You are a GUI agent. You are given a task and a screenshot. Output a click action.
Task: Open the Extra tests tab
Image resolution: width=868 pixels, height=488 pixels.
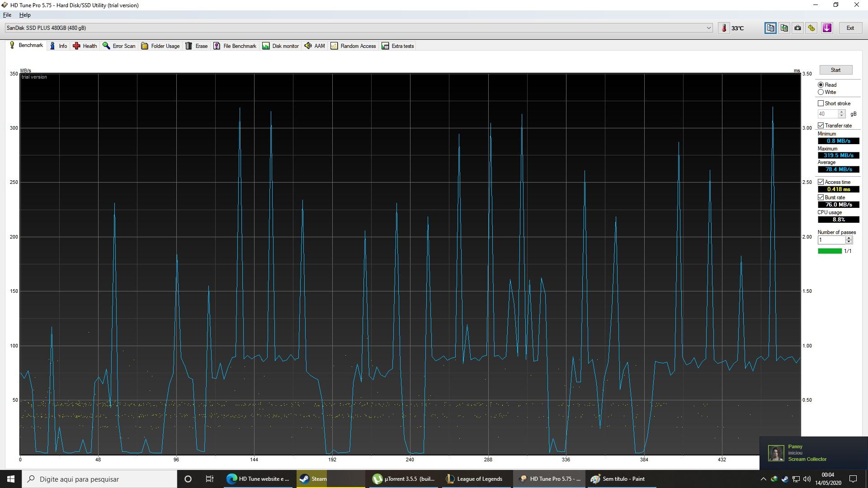398,46
